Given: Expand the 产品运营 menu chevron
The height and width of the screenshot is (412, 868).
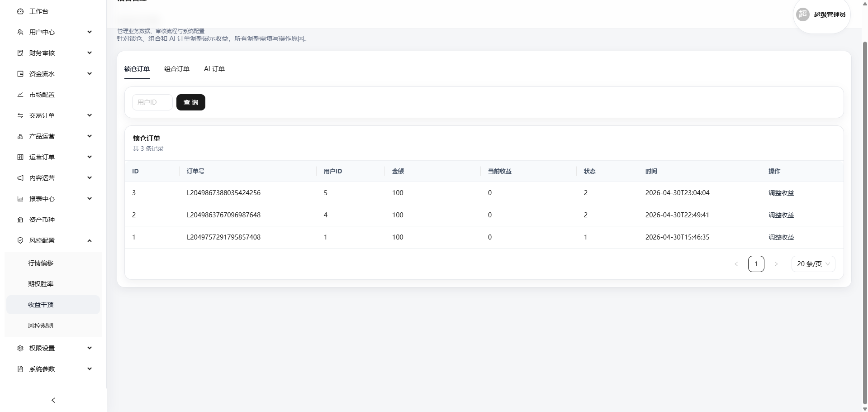Looking at the screenshot, I should [90, 136].
